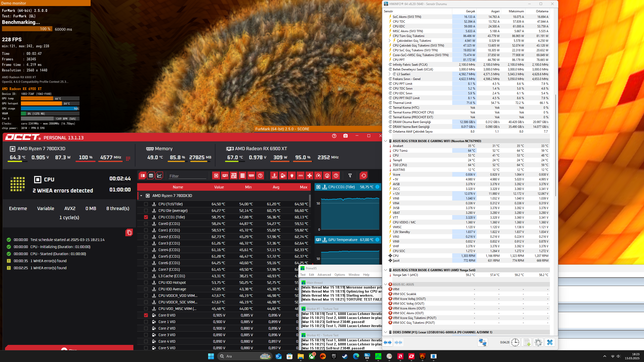Click the HWiNFO log file icon
The image size is (644, 362).
(527, 342)
